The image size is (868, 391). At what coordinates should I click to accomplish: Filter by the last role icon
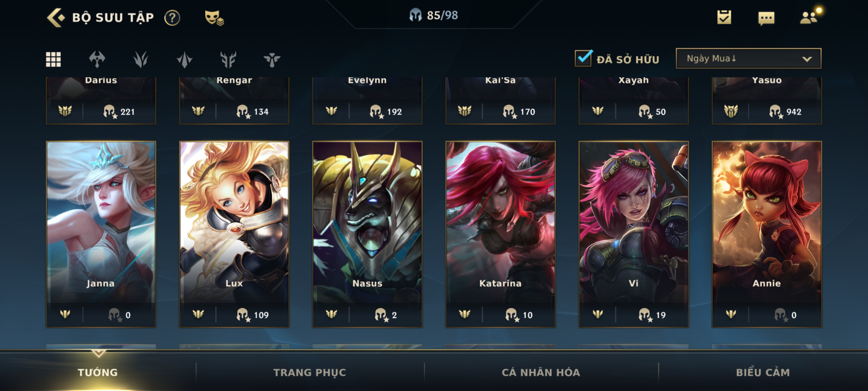(x=272, y=60)
